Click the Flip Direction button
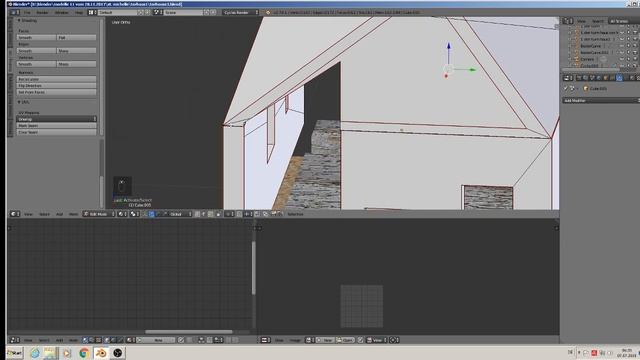This screenshot has width=640, height=360. (x=56, y=86)
